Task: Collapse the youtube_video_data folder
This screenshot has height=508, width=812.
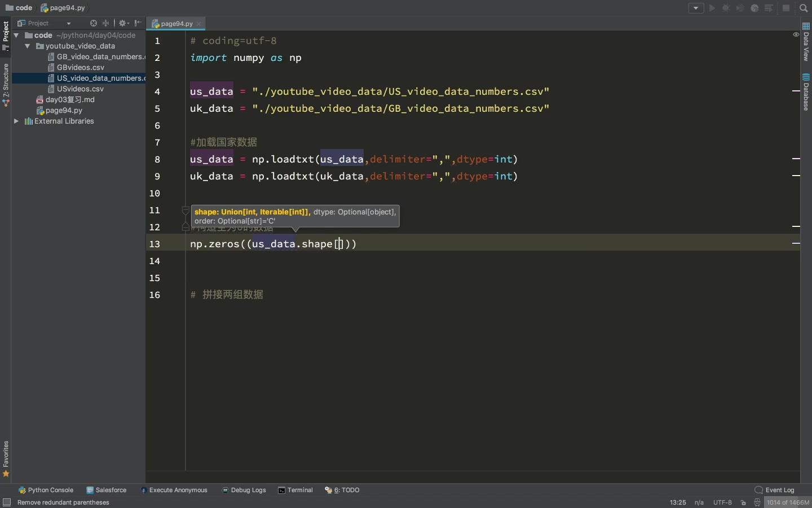Action: coord(27,46)
